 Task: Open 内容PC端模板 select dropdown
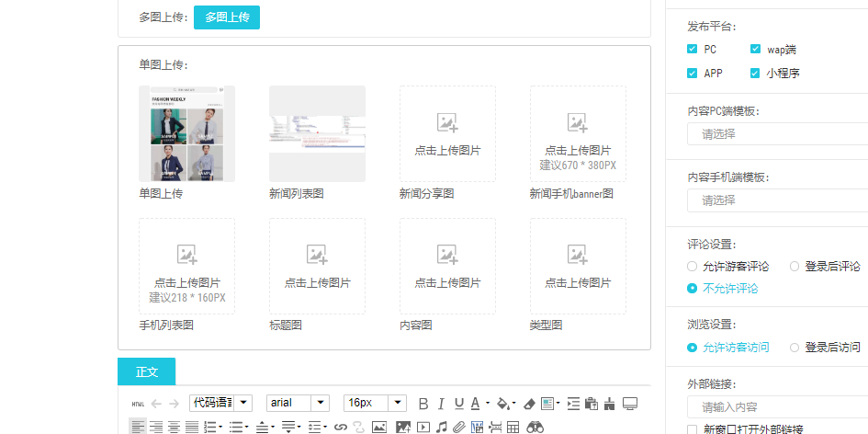coord(777,134)
